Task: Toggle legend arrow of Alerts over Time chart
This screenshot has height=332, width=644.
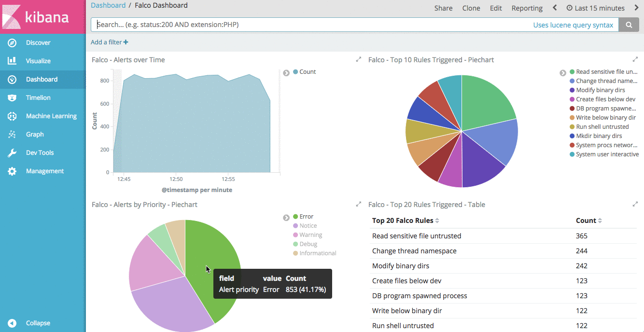Action: [286, 73]
